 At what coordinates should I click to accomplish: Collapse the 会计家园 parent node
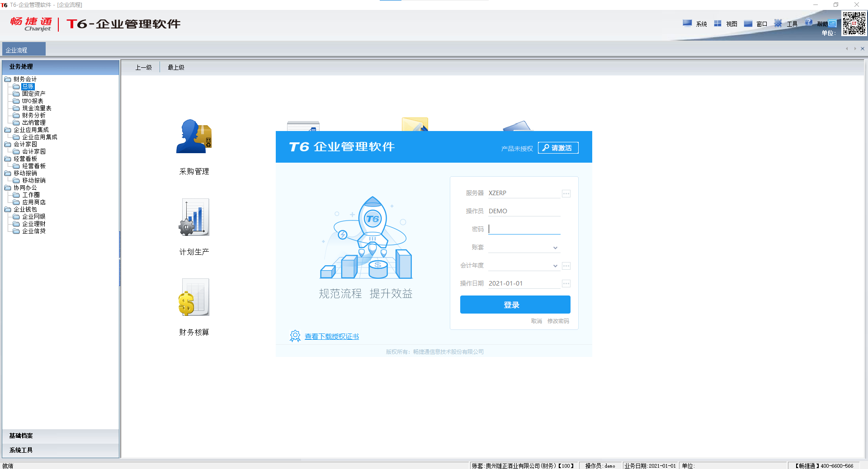8,144
